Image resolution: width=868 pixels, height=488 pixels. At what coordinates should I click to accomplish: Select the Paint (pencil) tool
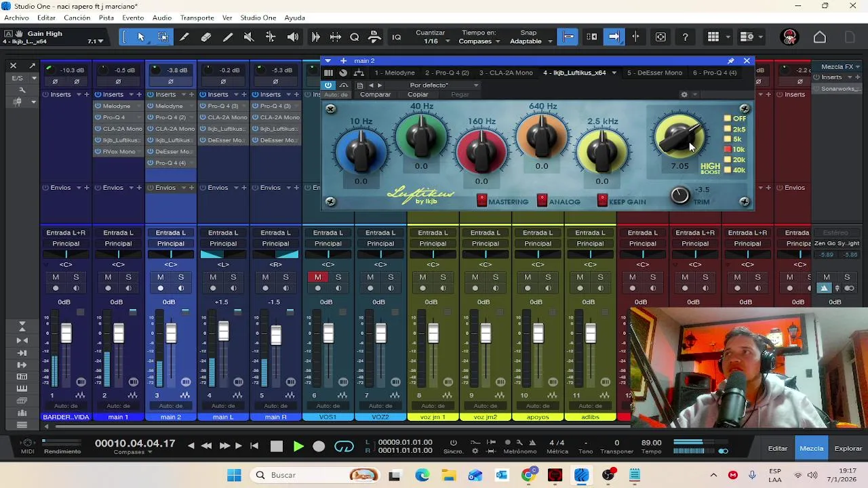228,37
